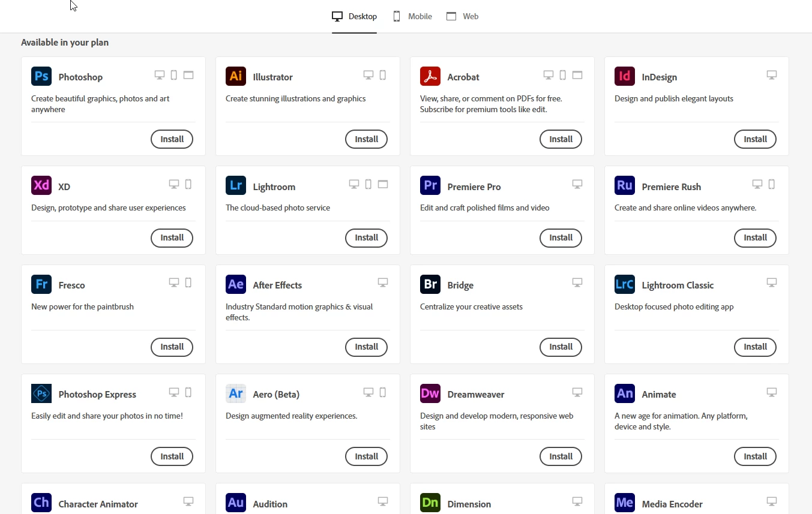Install XD
Screen dimensions: 812x514
click(172, 238)
